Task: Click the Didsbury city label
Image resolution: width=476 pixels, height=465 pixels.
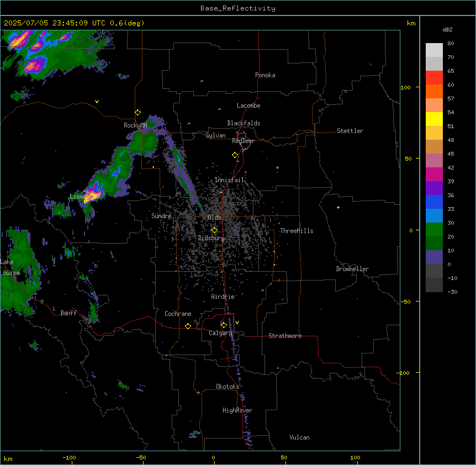Action: 211,238
